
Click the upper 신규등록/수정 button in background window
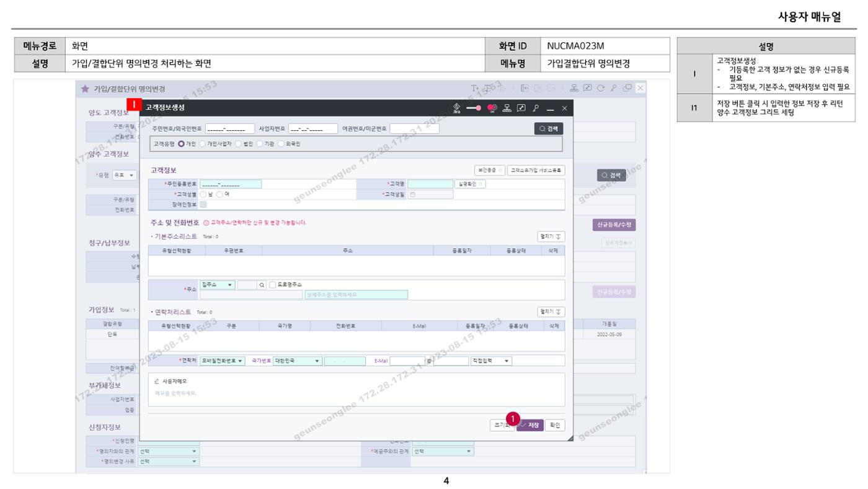[614, 225]
